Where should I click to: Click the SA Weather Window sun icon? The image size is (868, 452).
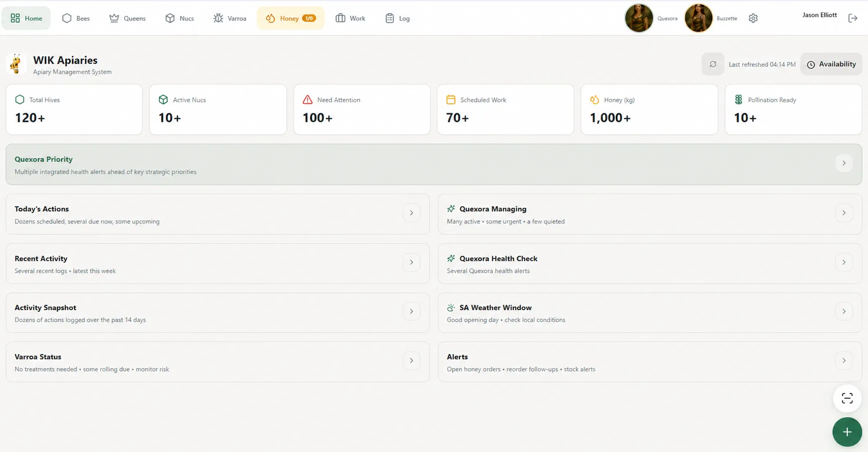451,308
